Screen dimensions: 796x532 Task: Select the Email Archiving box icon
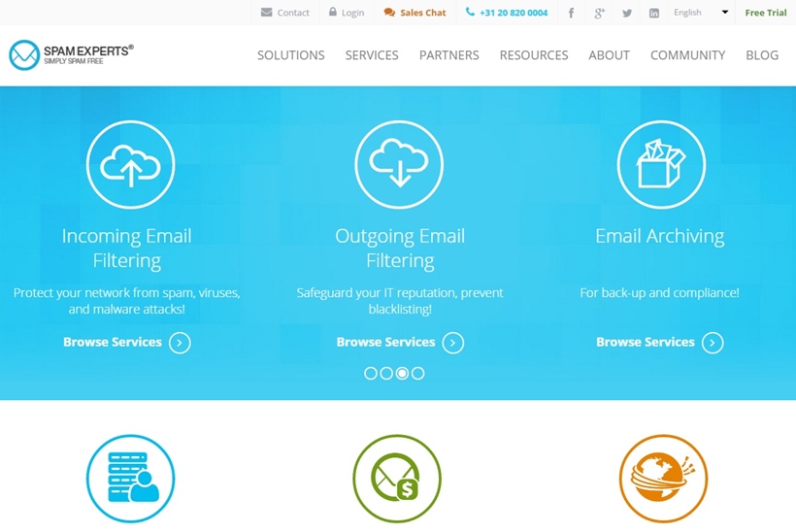[x=661, y=164]
